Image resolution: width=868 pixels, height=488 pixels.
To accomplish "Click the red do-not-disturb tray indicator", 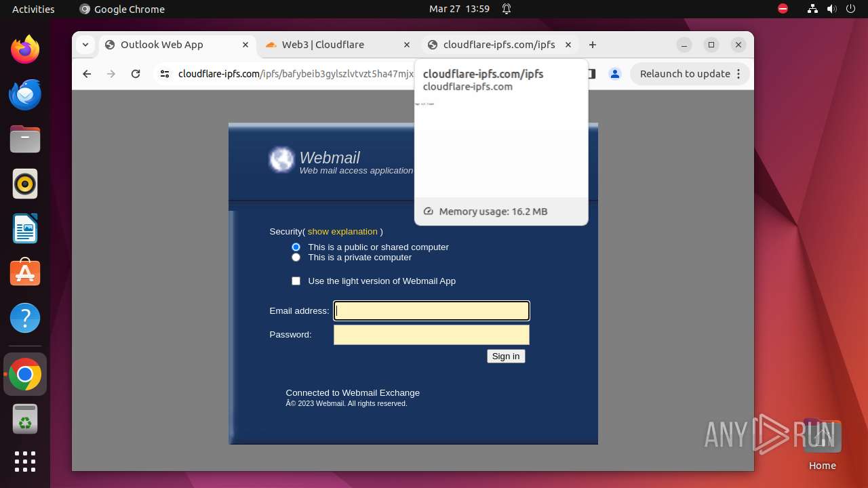I will pyautogui.click(x=783, y=9).
